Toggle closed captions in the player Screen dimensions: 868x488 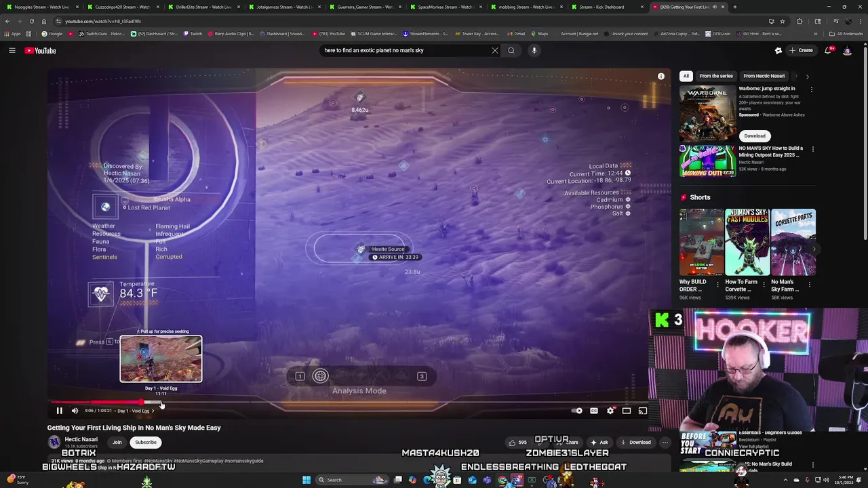[x=594, y=411]
